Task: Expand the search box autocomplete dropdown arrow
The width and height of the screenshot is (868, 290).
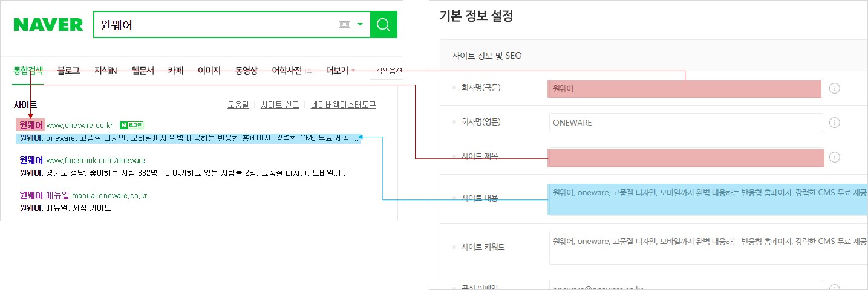Action: pyautogui.click(x=360, y=25)
